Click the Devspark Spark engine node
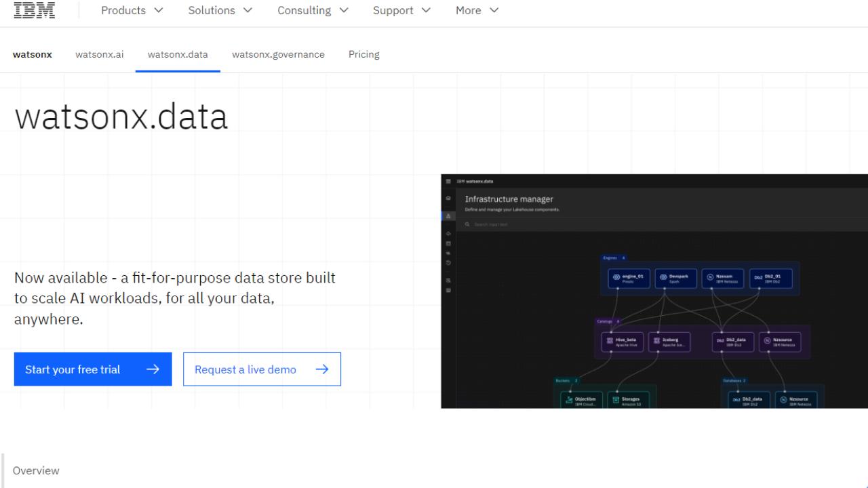The width and height of the screenshot is (868, 488). (x=675, y=279)
